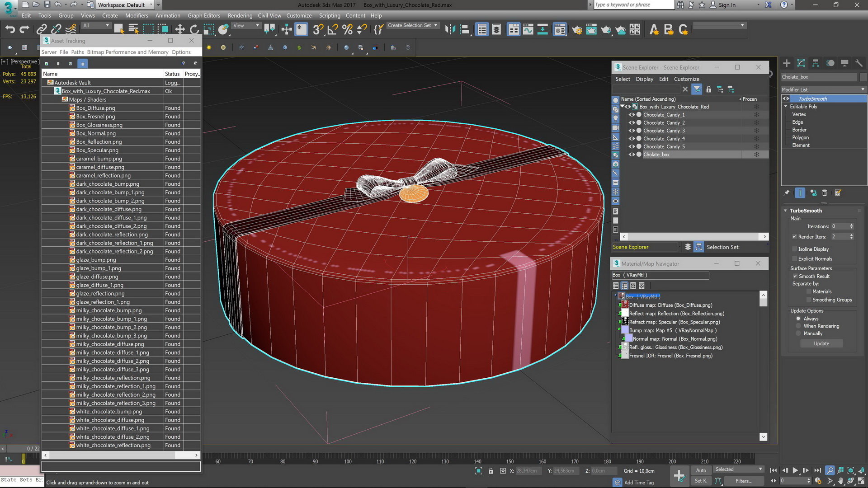
Task: Click the Diffuse map Box_Diffuse.png thumbnail
Action: [x=625, y=304]
